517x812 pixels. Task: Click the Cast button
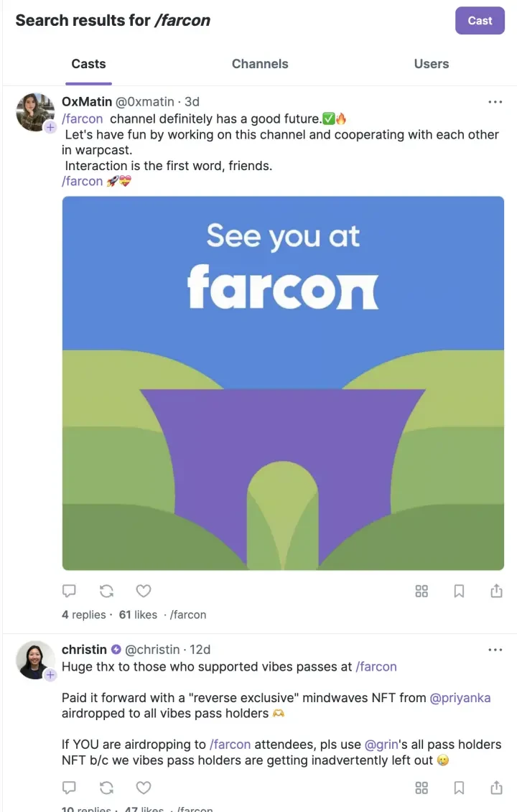pos(480,21)
